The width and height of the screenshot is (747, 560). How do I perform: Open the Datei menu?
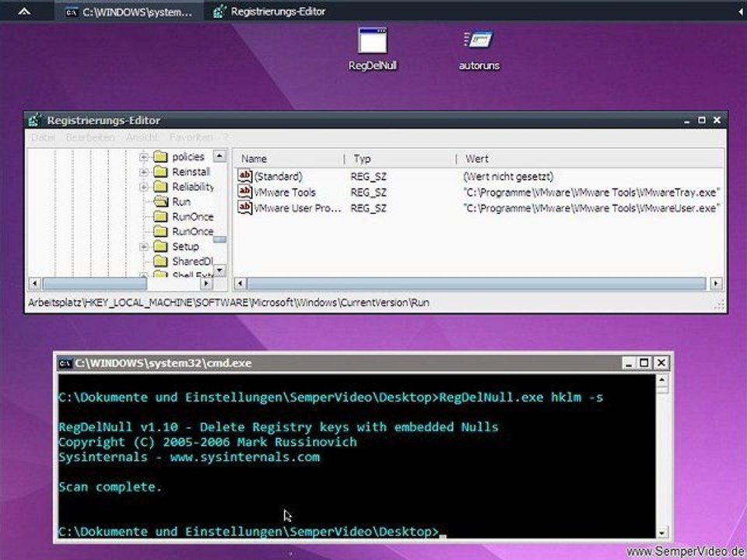pos(43,138)
